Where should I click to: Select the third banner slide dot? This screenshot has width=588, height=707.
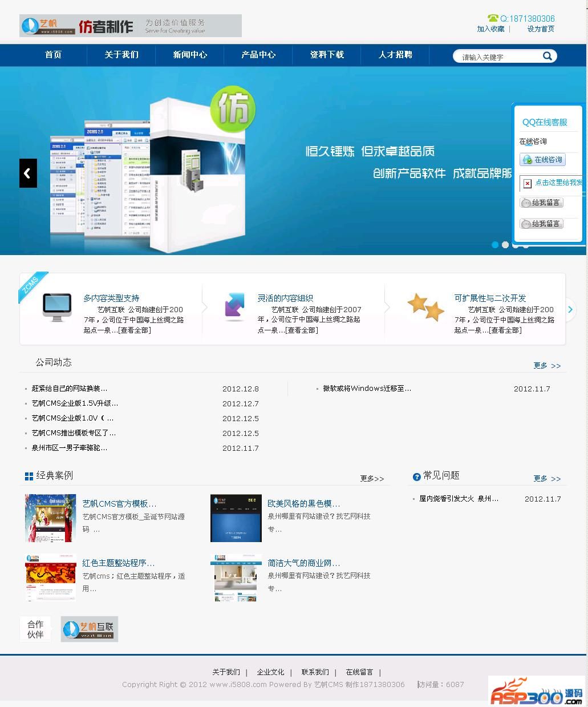[x=515, y=245]
